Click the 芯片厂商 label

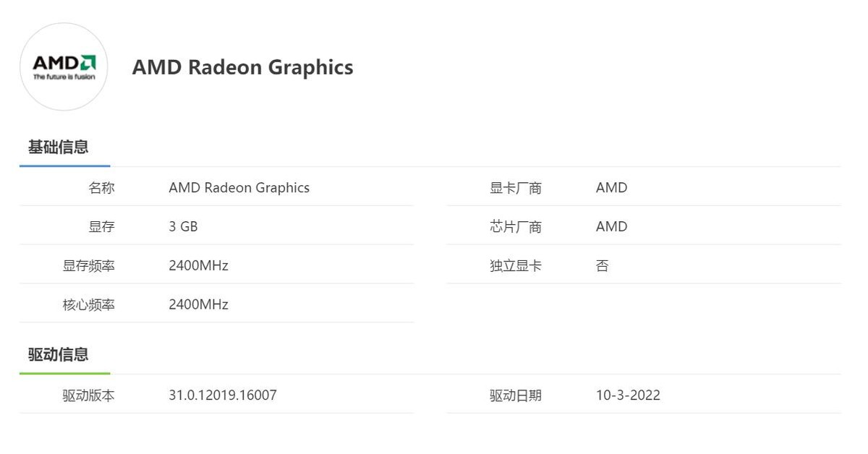tap(515, 227)
